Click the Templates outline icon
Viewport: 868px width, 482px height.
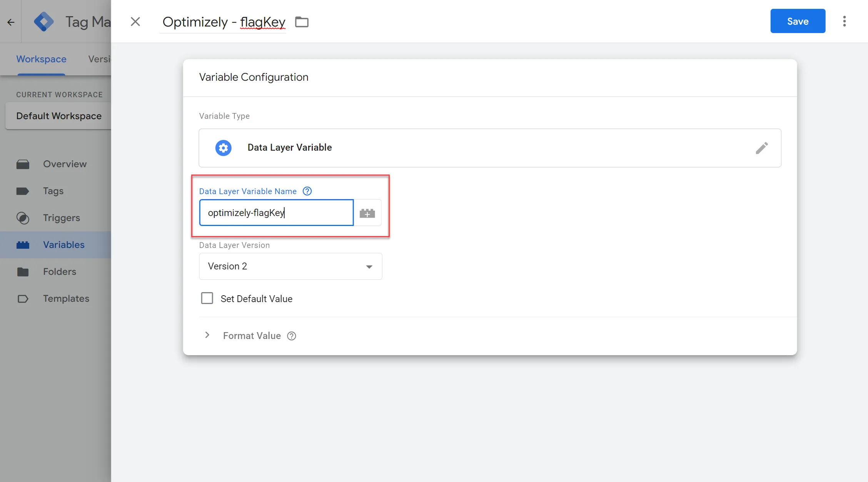(x=23, y=299)
